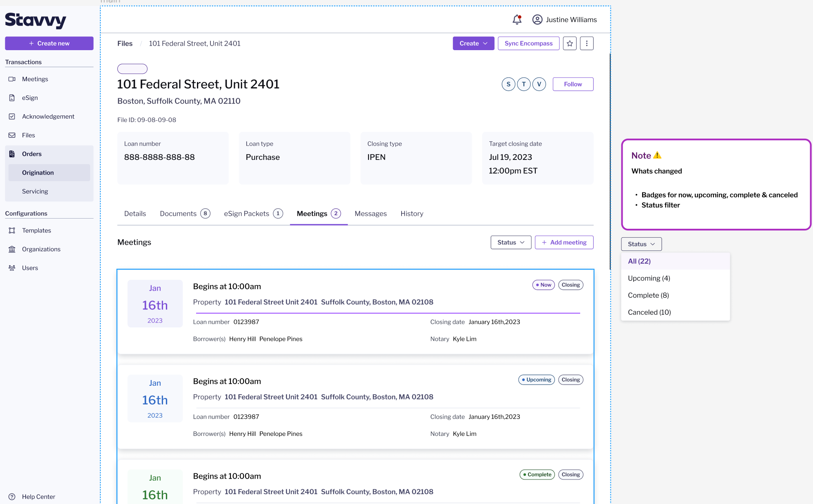Click the Upcoming status badge
This screenshot has height=504, width=813.
click(537, 380)
